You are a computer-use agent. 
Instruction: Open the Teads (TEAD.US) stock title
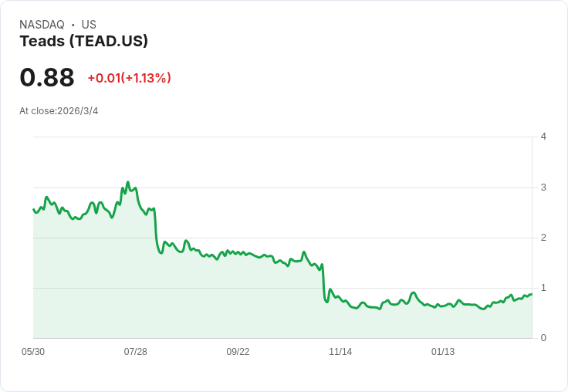tap(83, 42)
